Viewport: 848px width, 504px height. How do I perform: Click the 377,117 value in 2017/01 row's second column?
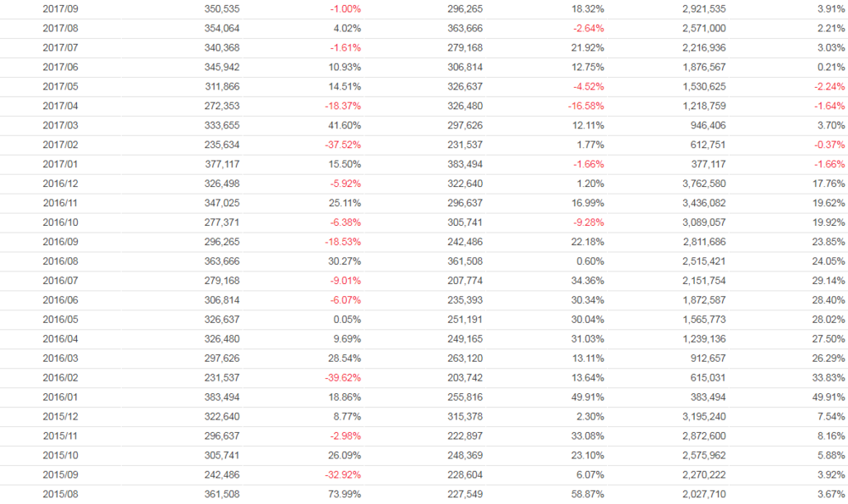click(x=222, y=164)
